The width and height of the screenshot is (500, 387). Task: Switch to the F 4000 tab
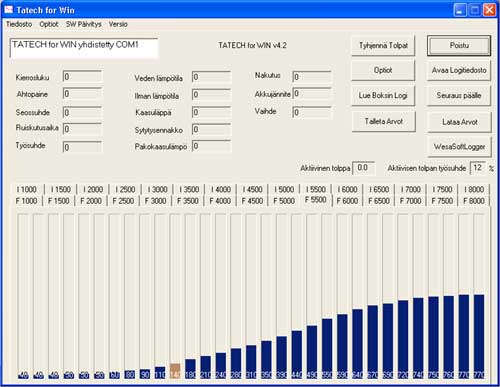220,201
